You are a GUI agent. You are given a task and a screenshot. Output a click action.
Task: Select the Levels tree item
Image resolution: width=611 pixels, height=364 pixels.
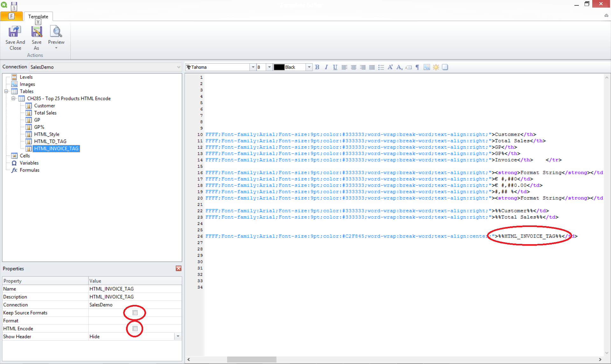coord(26,77)
